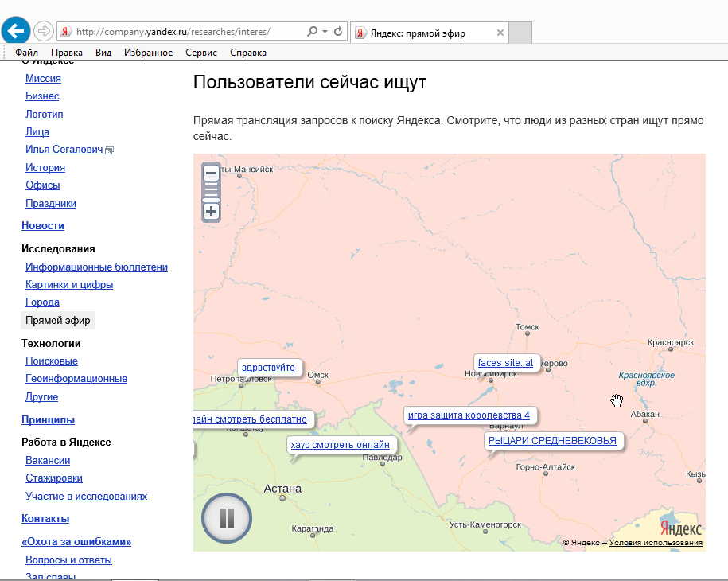
Task: Select the Прямой эфир sidebar item
Action: [x=58, y=321]
